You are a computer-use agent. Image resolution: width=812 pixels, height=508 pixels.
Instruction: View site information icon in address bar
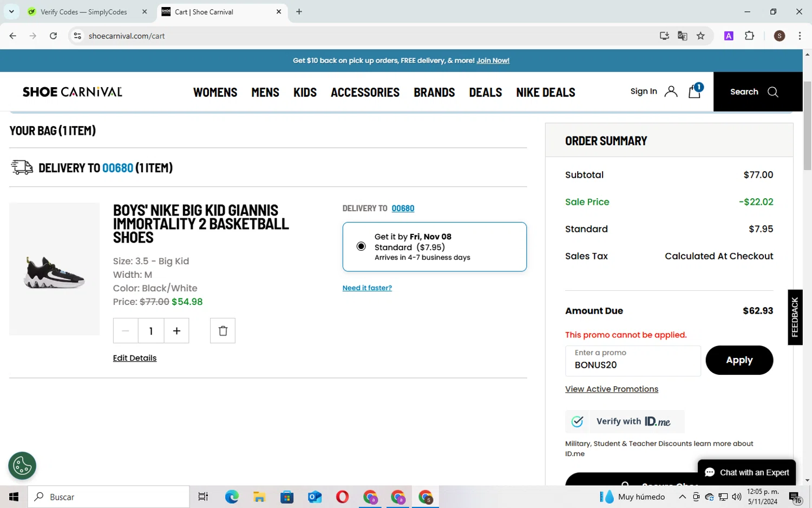(77, 36)
